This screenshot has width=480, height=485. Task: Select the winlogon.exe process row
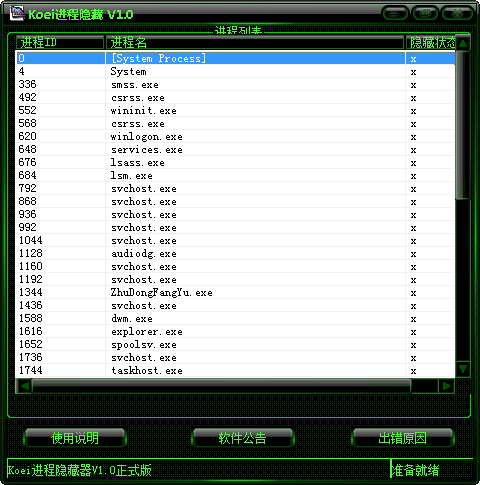pyautogui.click(x=235, y=137)
